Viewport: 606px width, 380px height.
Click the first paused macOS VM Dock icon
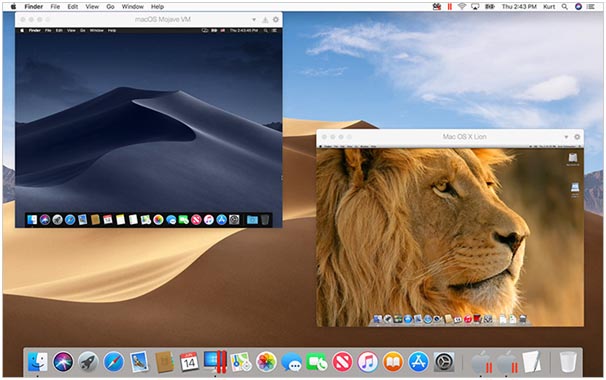click(x=481, y=362)
